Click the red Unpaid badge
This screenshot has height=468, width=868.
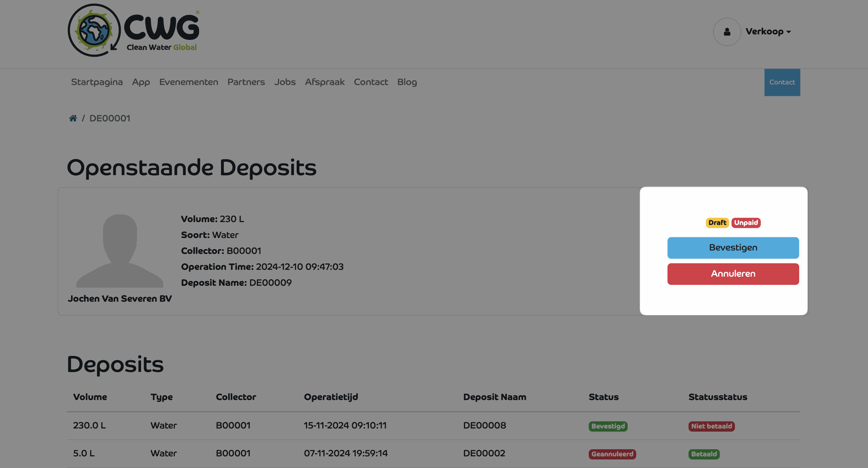tap(746, 223)
